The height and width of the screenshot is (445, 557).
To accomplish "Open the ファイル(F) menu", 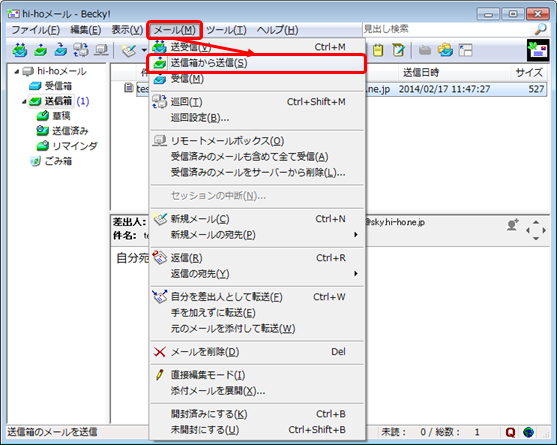I will 36,30.
